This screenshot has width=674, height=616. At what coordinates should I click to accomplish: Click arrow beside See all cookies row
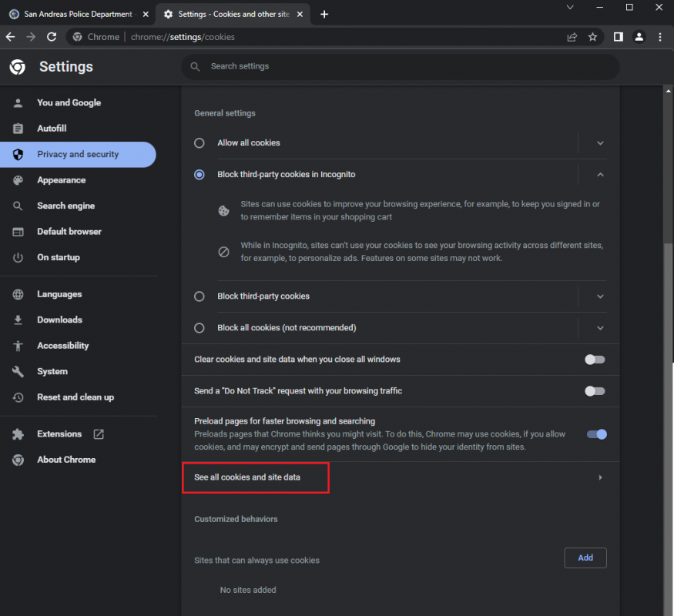click(x=601, y=477)
